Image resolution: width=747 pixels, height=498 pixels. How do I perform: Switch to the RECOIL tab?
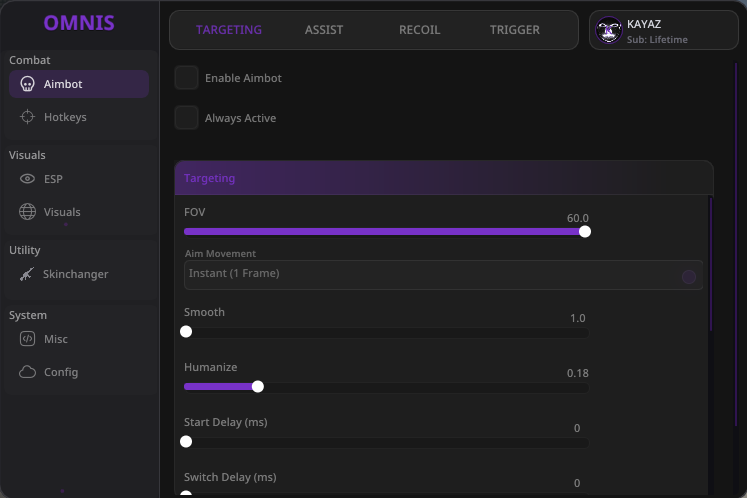tap(419, 30)
